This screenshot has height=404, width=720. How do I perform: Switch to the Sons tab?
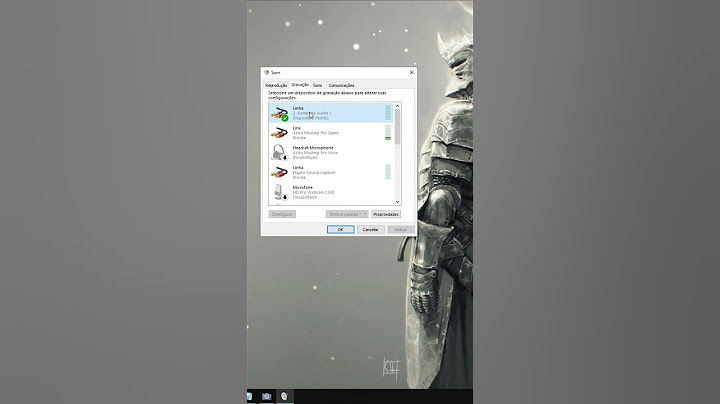point(317,85)
